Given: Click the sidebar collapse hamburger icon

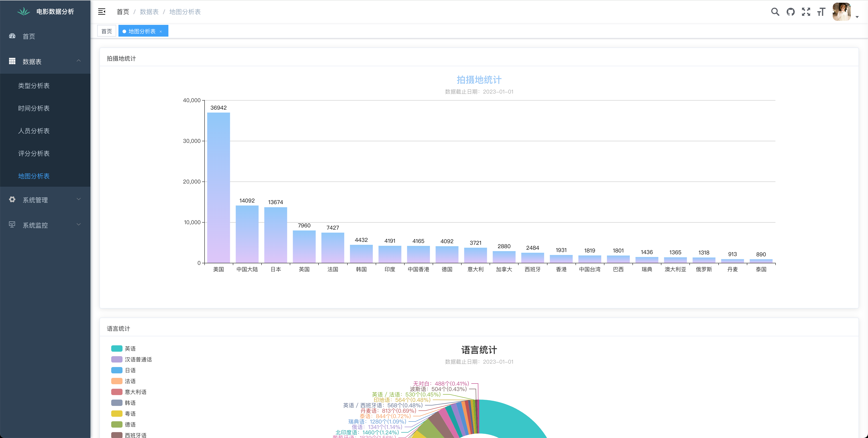Looking at the screenshot, I should coord(102,12).
